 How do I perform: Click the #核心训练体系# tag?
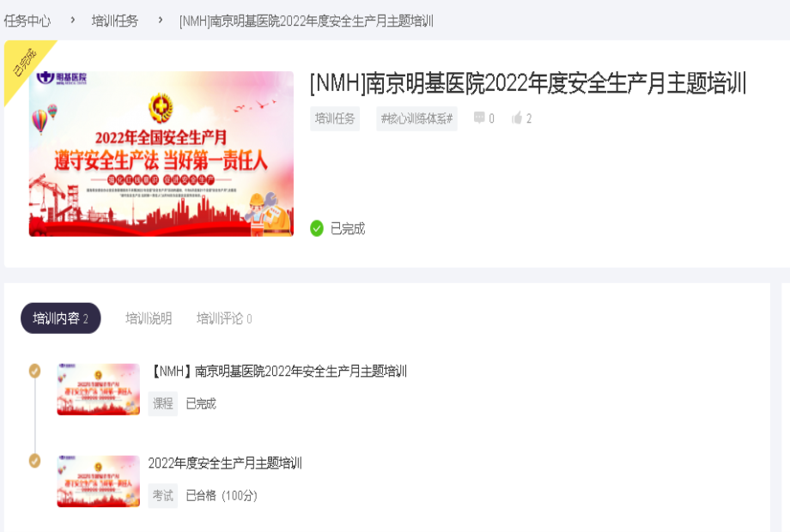click(x=416, y=118)
